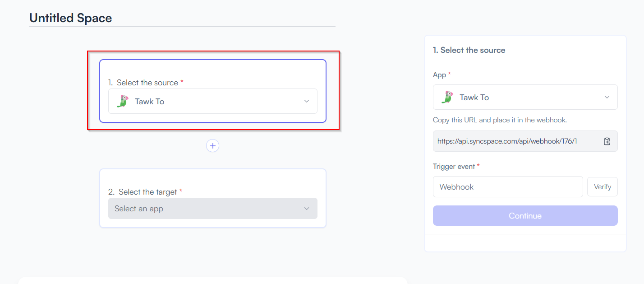The width and height of the screenshot is (644, 284).
Task: Click the Webhook trigger event field
Action: click(x=508, y=187)
